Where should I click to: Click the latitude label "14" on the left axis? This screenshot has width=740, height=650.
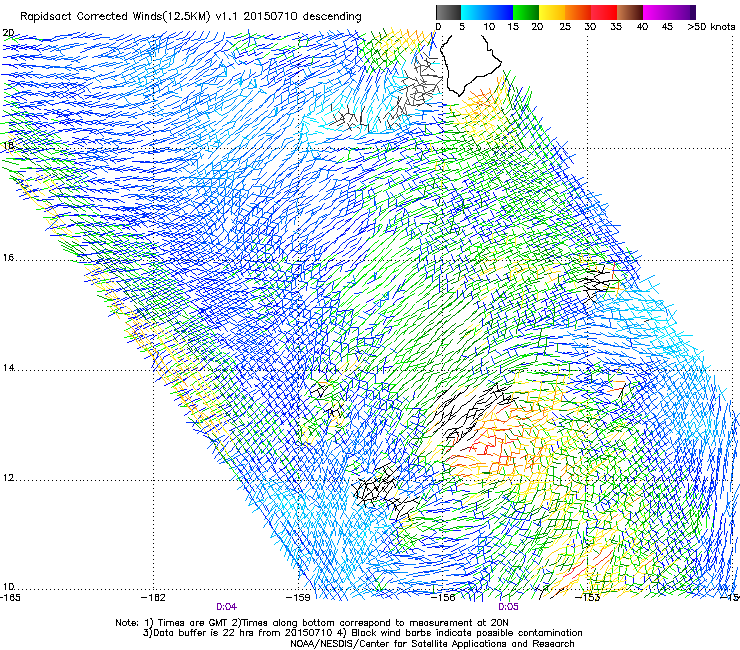click(x=8, y=368)
